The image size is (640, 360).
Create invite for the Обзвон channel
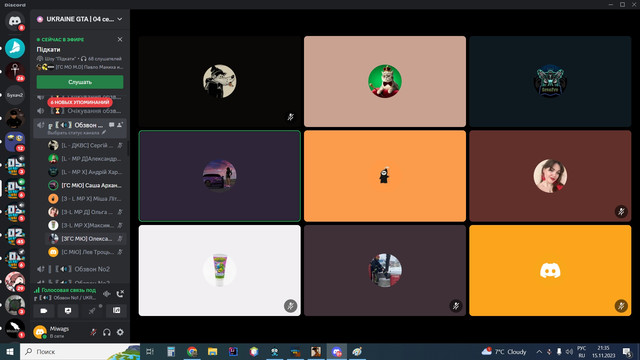coord(120,125)
